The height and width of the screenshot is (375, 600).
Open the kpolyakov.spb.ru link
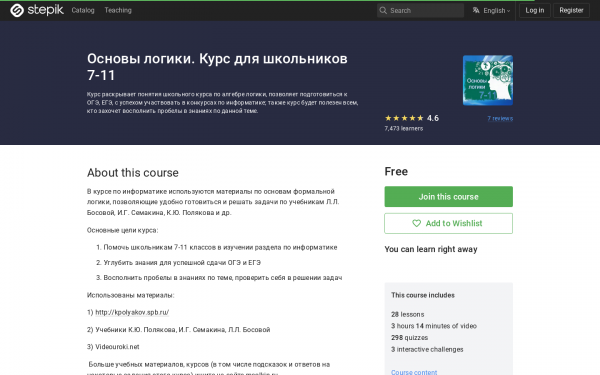point(132,312)
